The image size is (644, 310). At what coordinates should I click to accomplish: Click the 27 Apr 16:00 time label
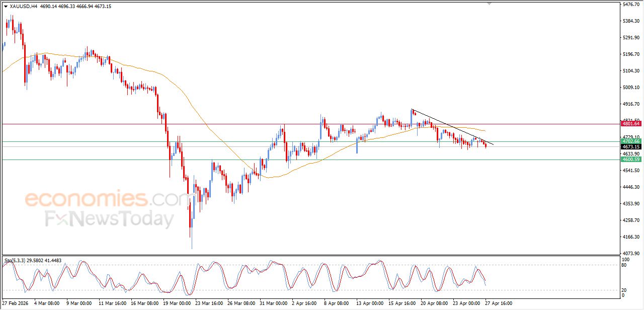pyautogui.click(x=498, y=303)
